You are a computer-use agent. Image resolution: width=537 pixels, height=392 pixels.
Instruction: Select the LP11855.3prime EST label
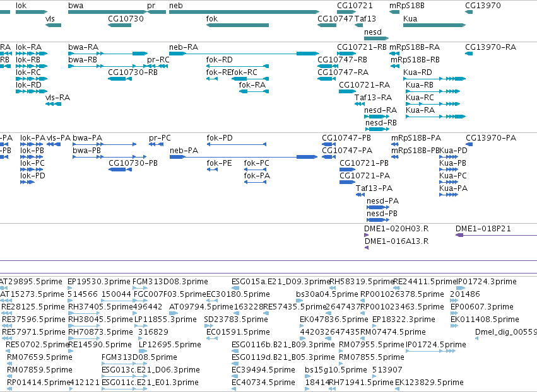(165, 320)
